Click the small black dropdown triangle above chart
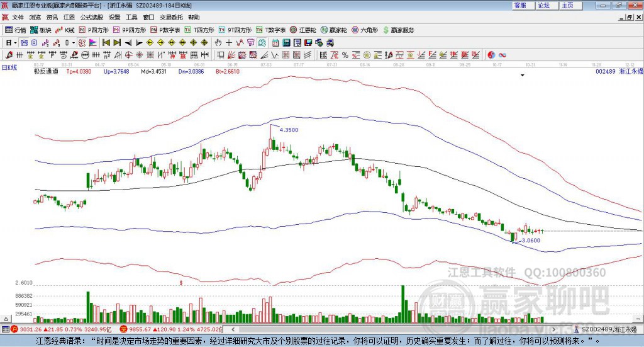Viewport: 644px width, 347px height. tap(523, 76)
